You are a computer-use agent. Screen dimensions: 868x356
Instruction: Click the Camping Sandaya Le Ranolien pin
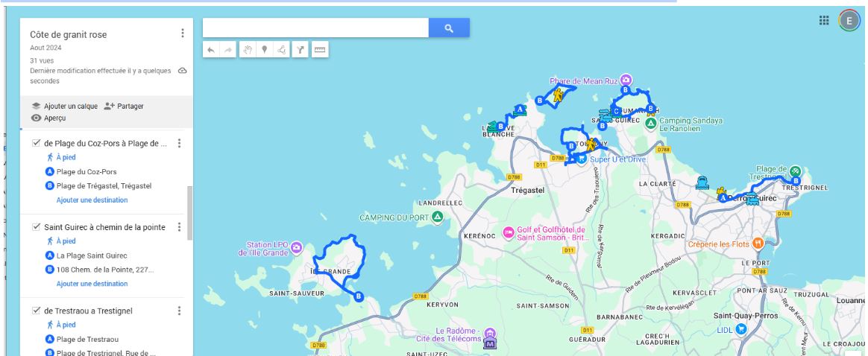(651, 122)
